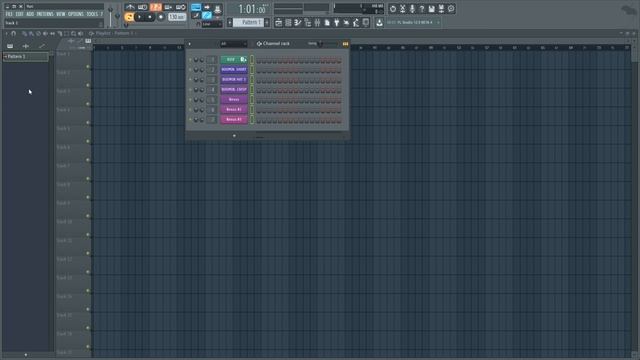
Task: Open the Line snap dropdown
Action: tap(212, 24)
